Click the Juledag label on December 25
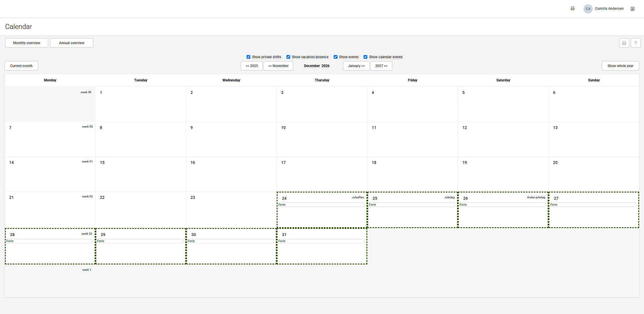The width and height of the screenshot is (644, 314). point(449,197)
